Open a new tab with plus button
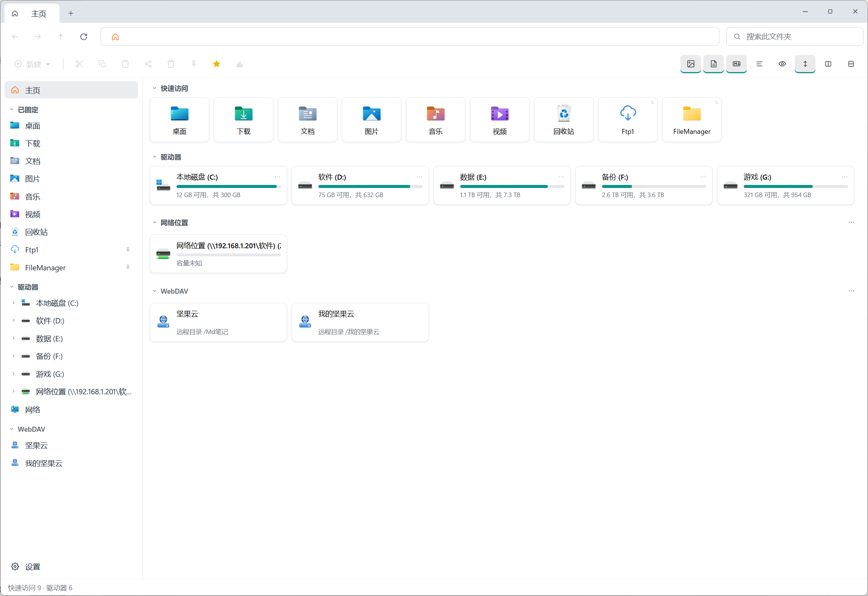 click(71, 13)
